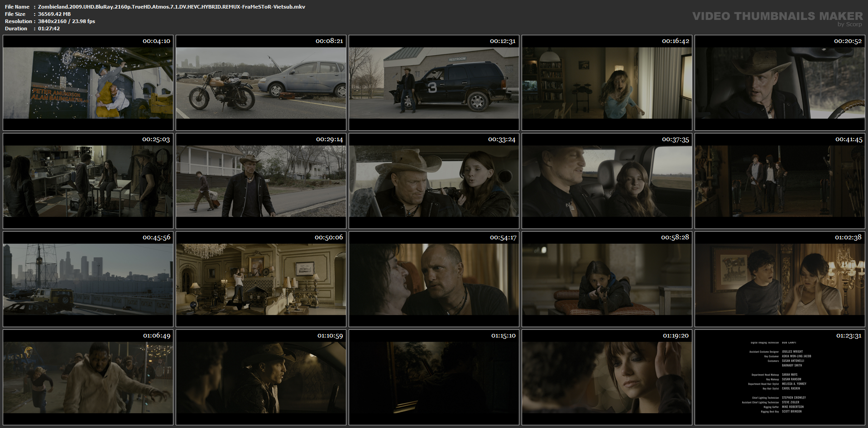Select the thumbnail timestamped 00:20:52
The image size is (868, 428).
780,83
